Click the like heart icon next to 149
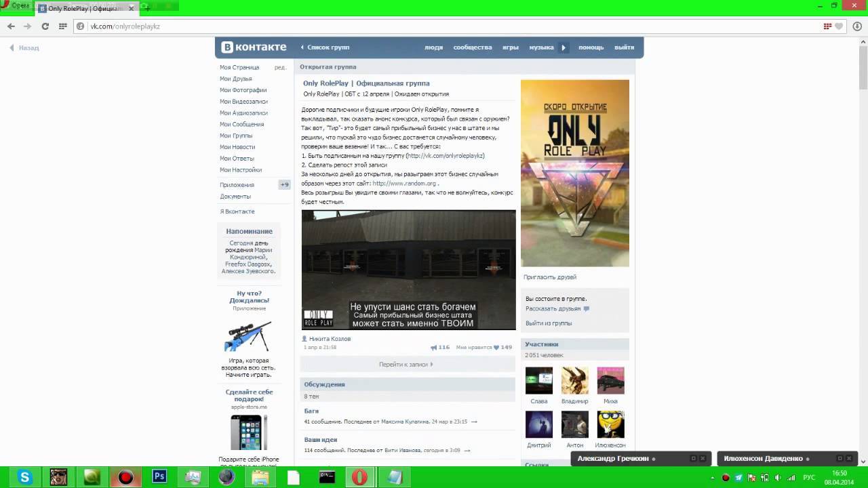The width and height of the screenshot is (868, 488). pos(496,347)
